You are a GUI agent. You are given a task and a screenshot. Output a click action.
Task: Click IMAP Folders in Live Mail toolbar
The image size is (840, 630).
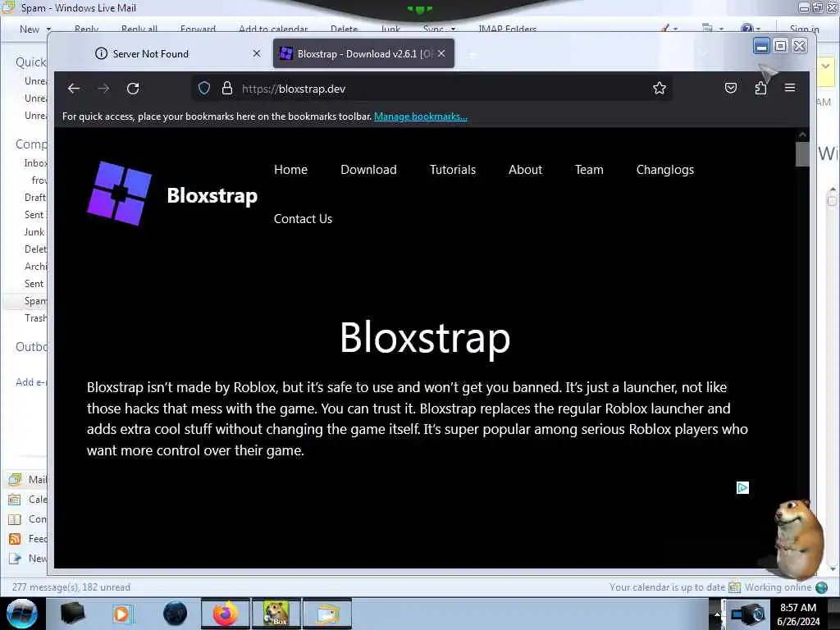507,30
